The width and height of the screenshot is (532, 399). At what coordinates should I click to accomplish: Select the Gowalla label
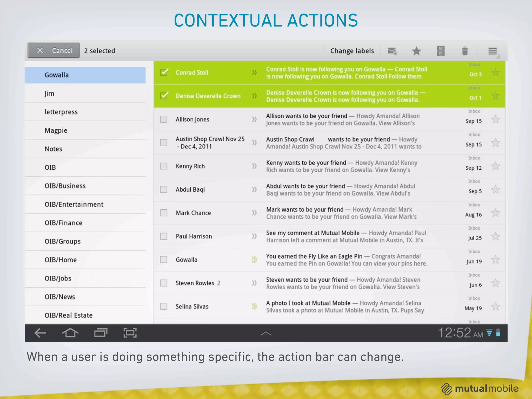[85, 75]
